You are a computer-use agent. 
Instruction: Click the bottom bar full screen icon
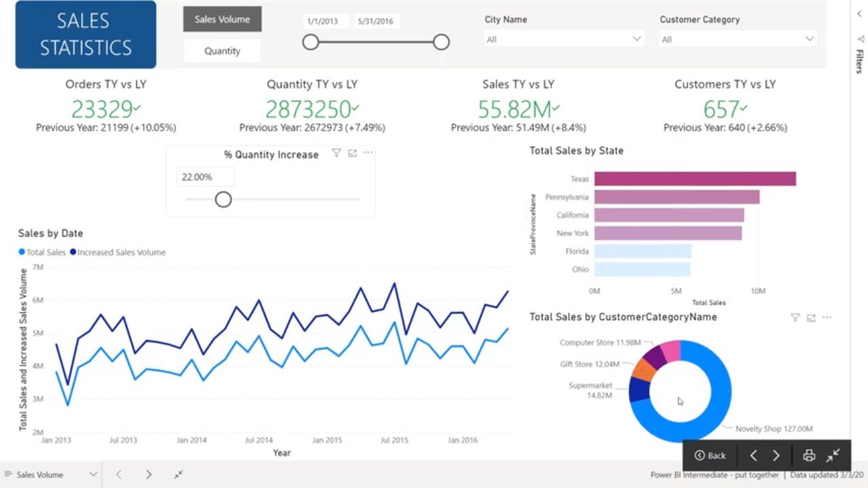click(x=178, y=474)
